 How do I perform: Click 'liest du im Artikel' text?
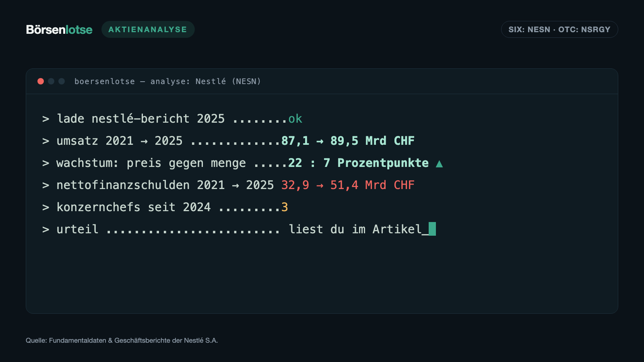pos(355,229)
